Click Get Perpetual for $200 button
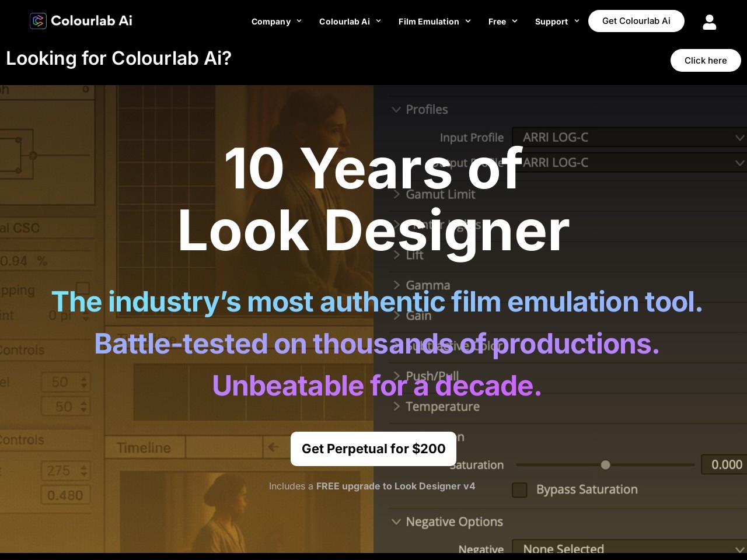The height and width of the screenshot is (560, 747). [373, 449]
